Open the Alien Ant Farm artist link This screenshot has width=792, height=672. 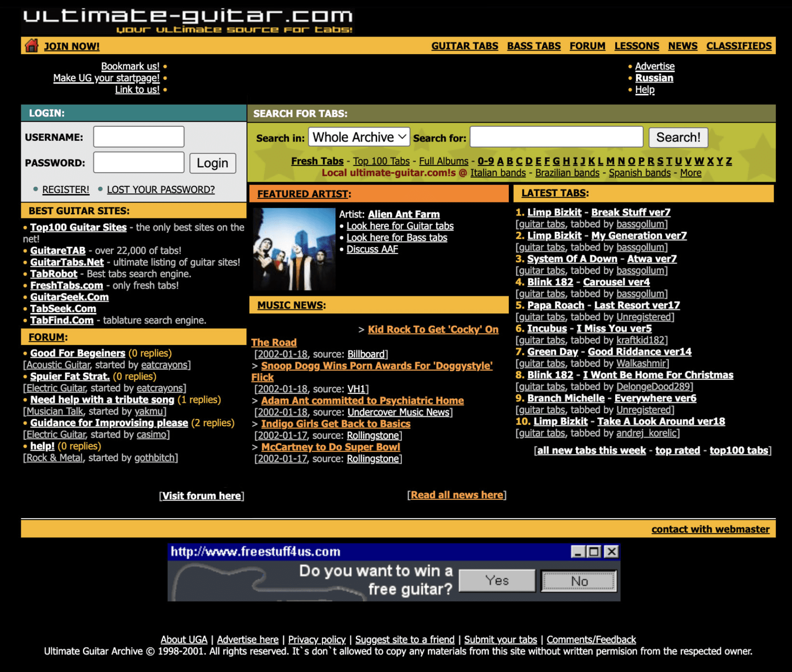[x=404, y=214]
